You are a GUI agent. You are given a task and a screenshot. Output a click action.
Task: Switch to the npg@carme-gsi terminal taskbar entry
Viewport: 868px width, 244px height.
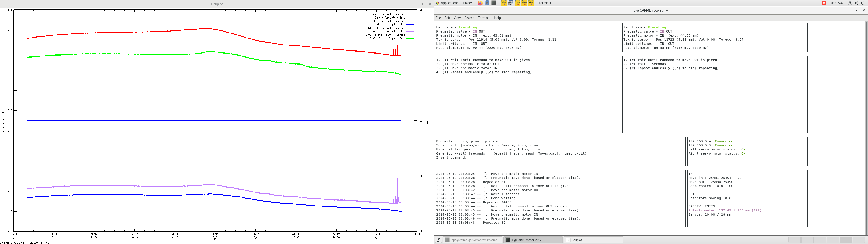[x=472, y=240]
